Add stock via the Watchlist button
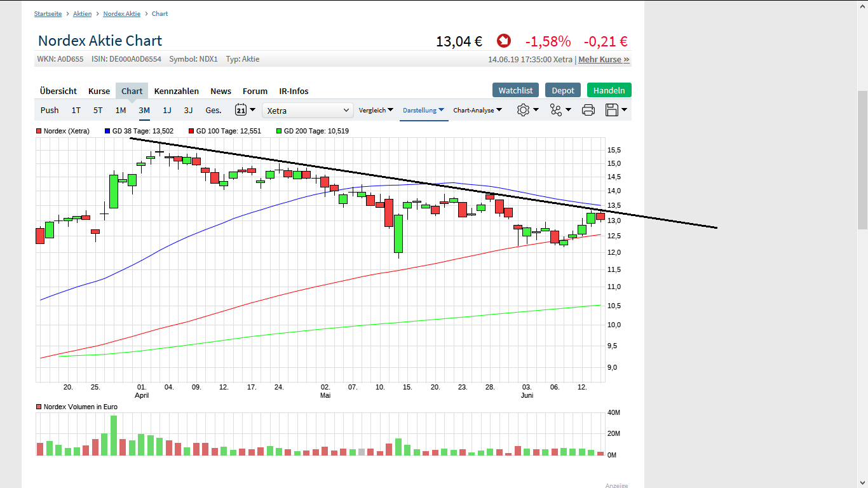868x488 pixels. [x=516, y=90]
